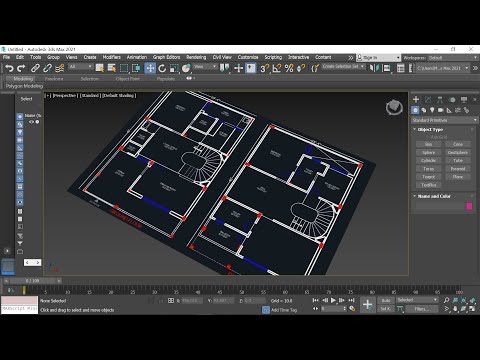Click the Undo arrow icon
Image resolution: width=480 pixels, height=360 pixels.
tap(9, 68)
